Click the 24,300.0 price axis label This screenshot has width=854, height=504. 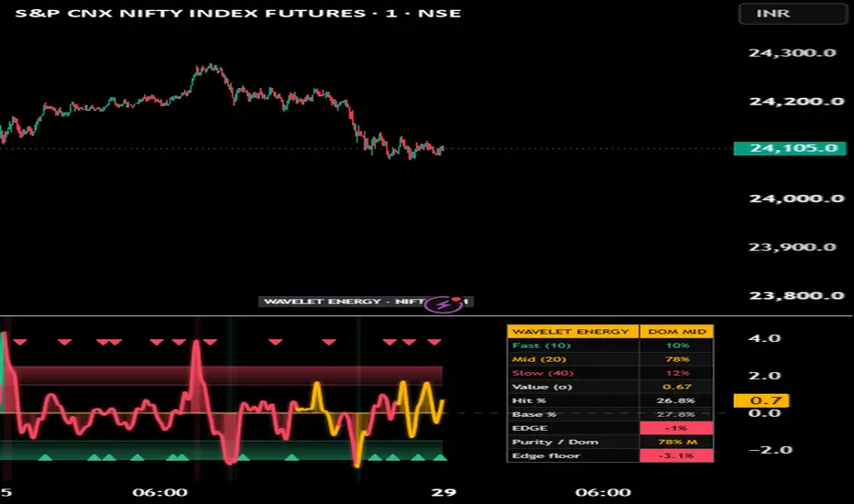tap(792, 53)
